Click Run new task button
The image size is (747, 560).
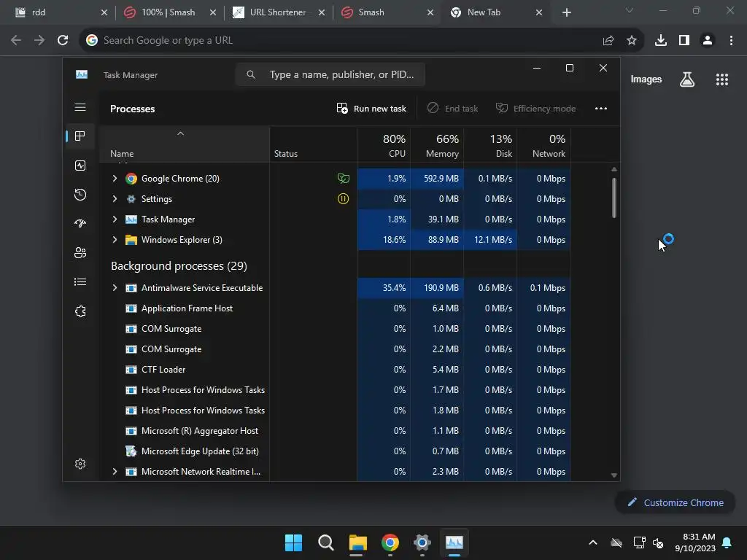371,109
